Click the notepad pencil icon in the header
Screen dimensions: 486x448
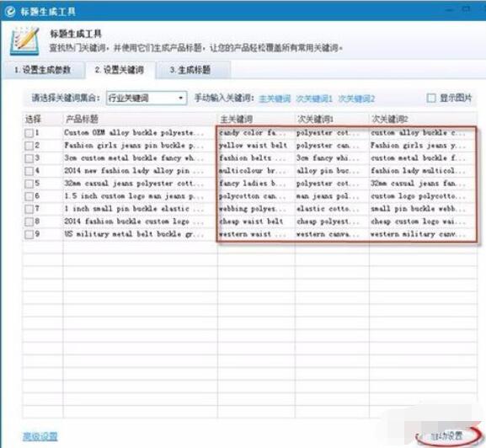coord(24,41)
